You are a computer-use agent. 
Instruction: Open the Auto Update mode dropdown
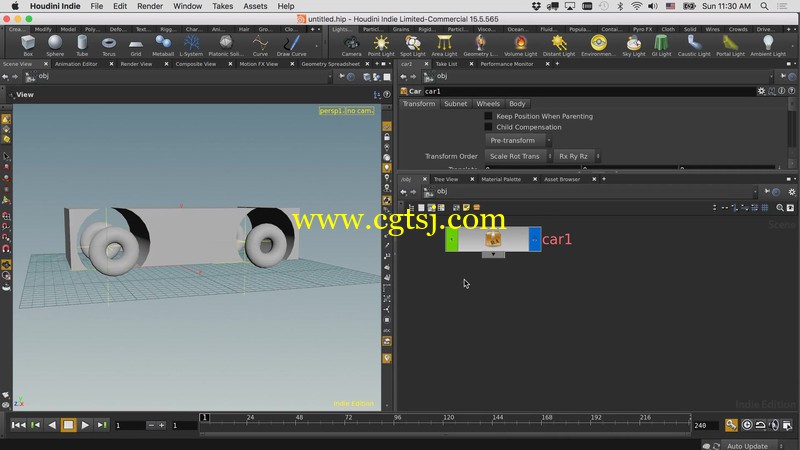point(754,446)
